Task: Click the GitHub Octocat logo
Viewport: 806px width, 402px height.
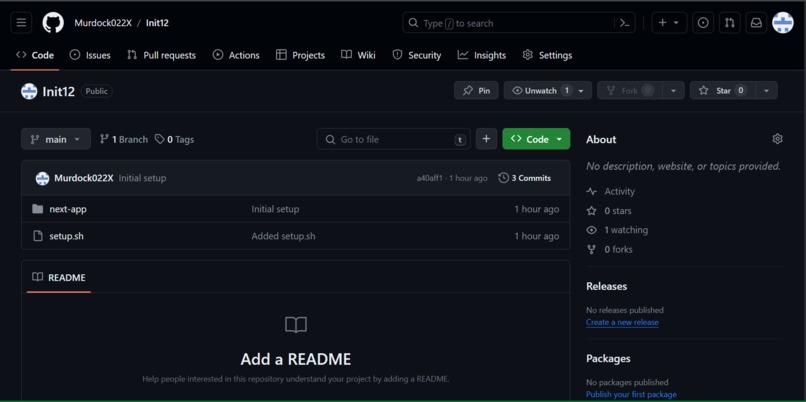Action: pos(53,23)
